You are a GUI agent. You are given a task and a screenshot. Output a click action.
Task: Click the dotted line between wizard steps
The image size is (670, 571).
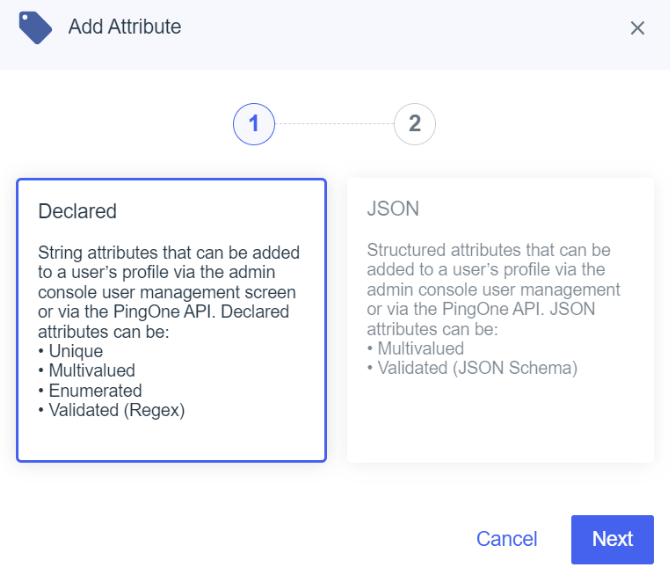pyautogui.click(x=334, y=124)
